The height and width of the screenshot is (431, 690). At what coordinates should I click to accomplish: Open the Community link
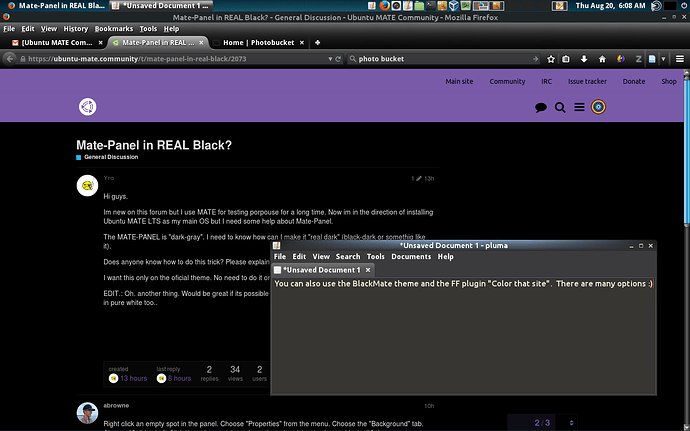[x=507, y=81]
